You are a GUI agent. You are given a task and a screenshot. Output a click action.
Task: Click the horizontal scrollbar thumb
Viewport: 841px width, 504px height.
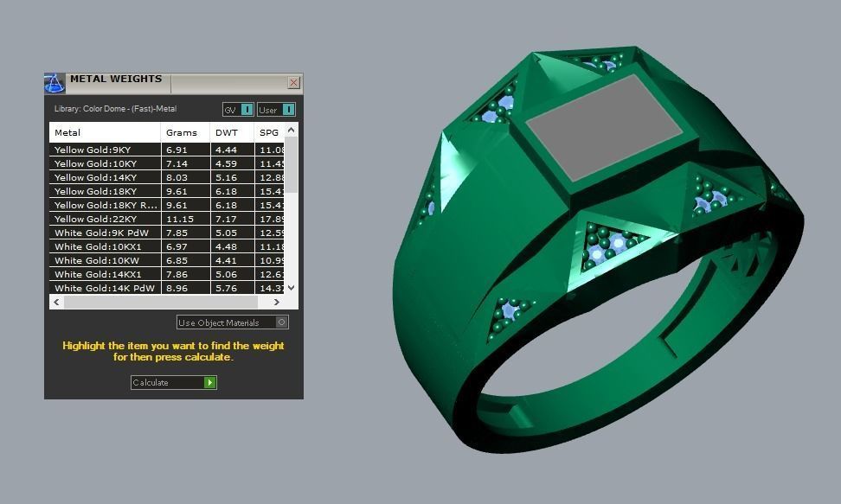point(161,303)
